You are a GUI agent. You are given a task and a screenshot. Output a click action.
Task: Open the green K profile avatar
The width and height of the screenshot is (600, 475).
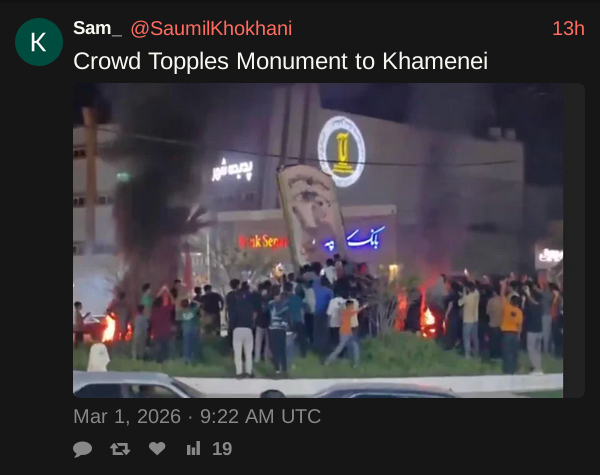click(39, 42)
